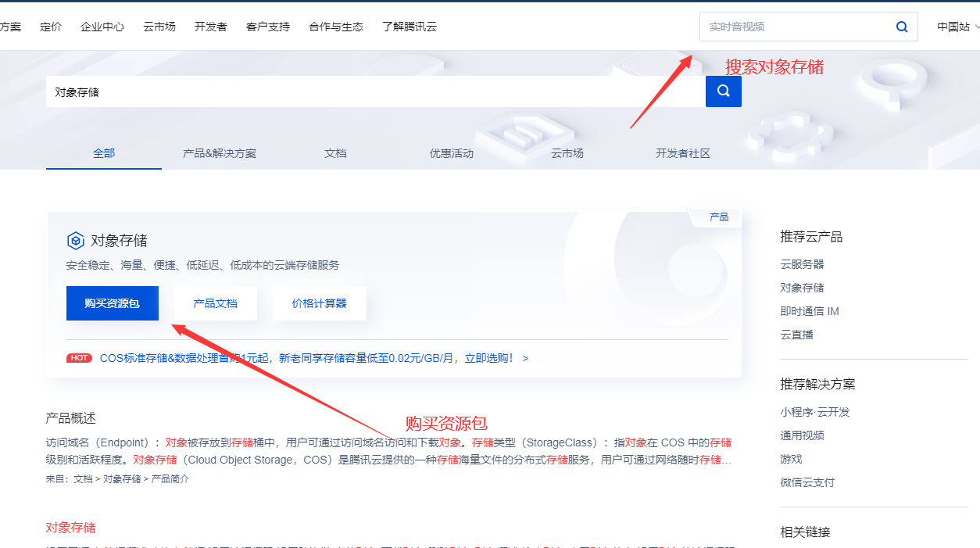Click the 推荐解决方案 sidebar heading
Viewport: 980px width, 548px height.
(x=817, y=385)
